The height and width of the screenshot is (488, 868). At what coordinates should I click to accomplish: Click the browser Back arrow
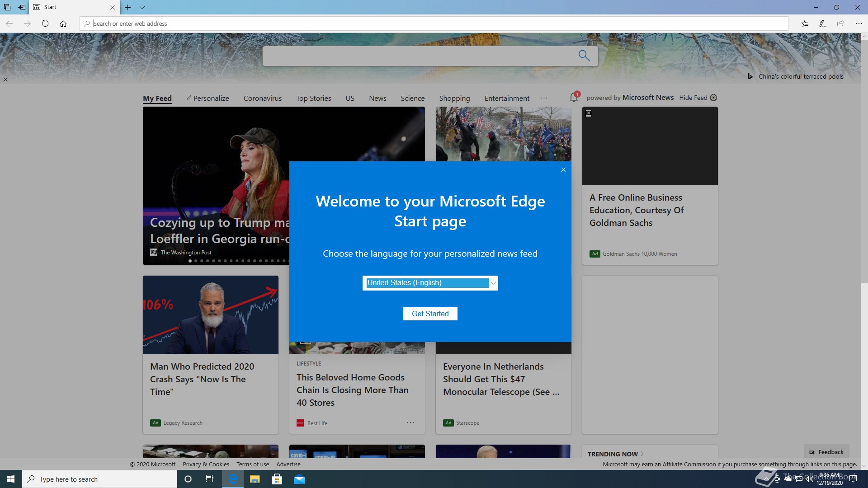point(9,23)
